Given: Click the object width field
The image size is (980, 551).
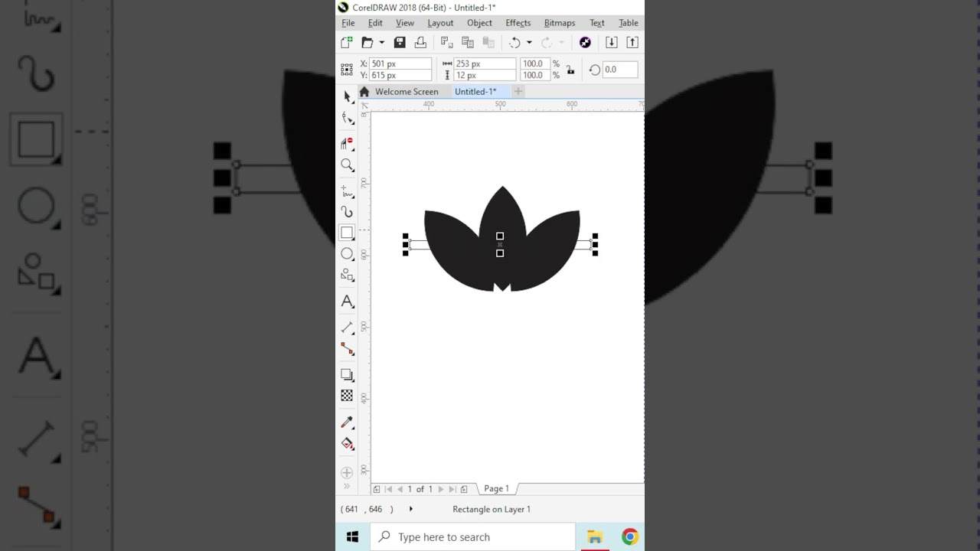Looking at the screenshot, I should (x=485, y=64).
